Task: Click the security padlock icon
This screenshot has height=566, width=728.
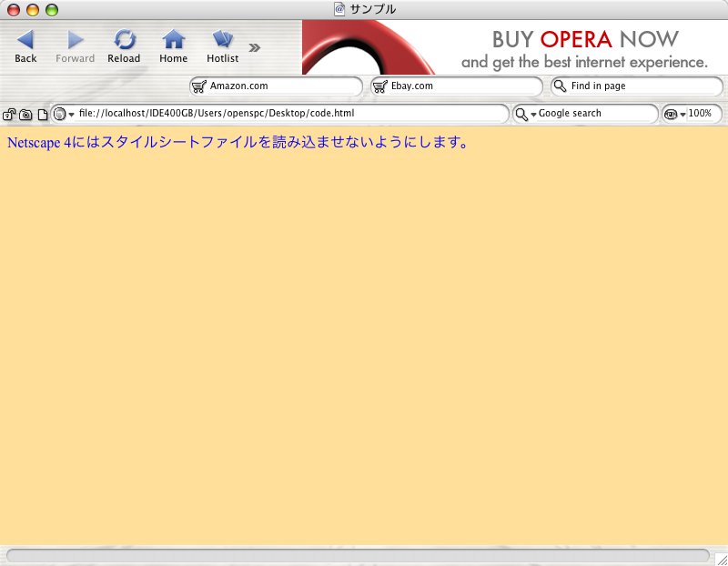Action: point(9,115)
